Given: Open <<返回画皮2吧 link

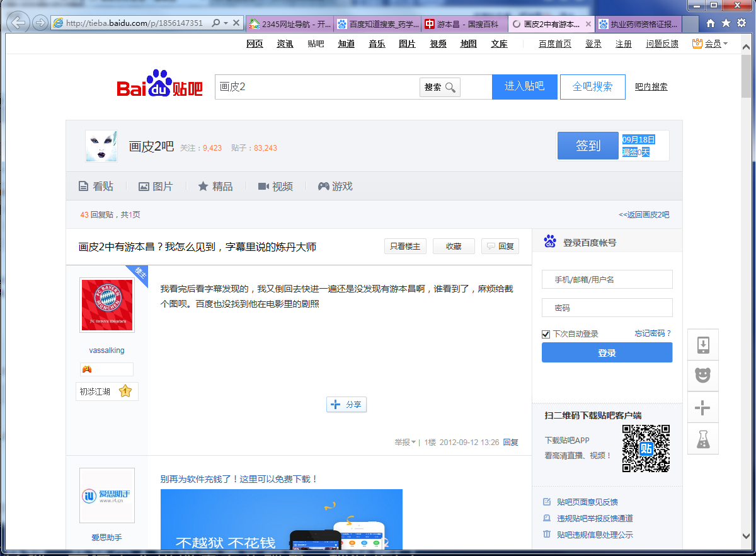Looking at the screenshot, I should pos(644,214).
